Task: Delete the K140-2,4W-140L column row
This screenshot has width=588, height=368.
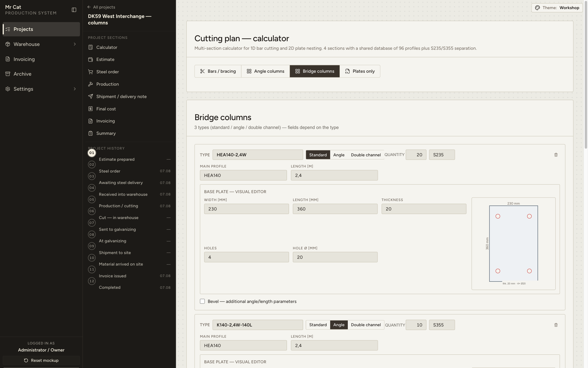Action: point(556,325)
